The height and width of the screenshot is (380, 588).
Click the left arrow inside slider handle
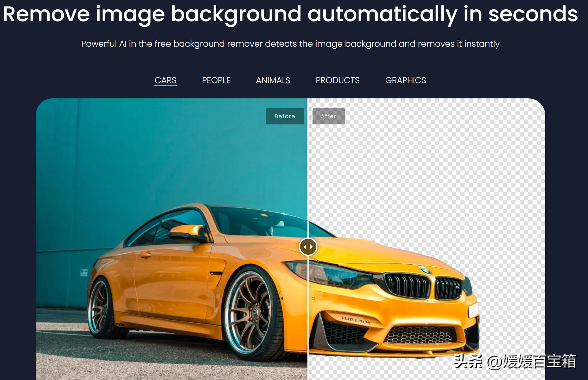[305, 247]
